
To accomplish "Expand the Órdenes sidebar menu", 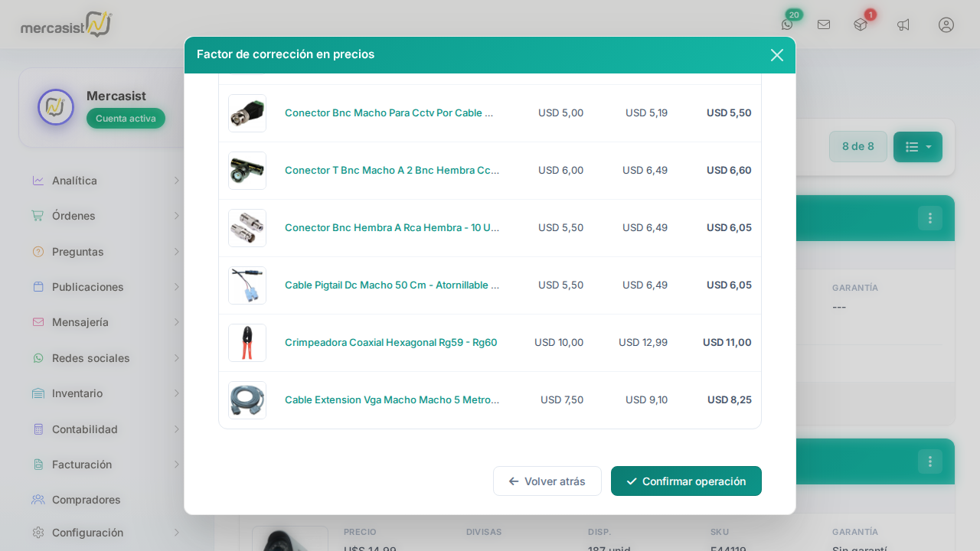I will point(106,216).
